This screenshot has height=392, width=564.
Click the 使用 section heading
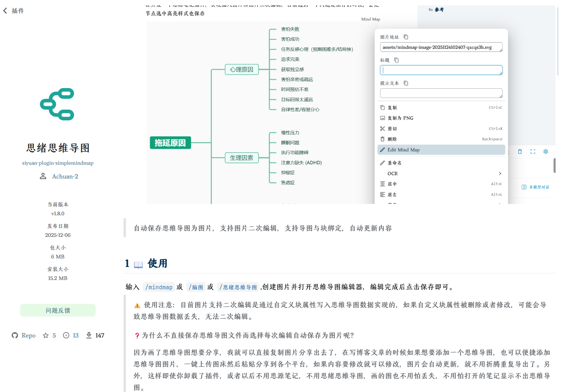tap(157, 264)
